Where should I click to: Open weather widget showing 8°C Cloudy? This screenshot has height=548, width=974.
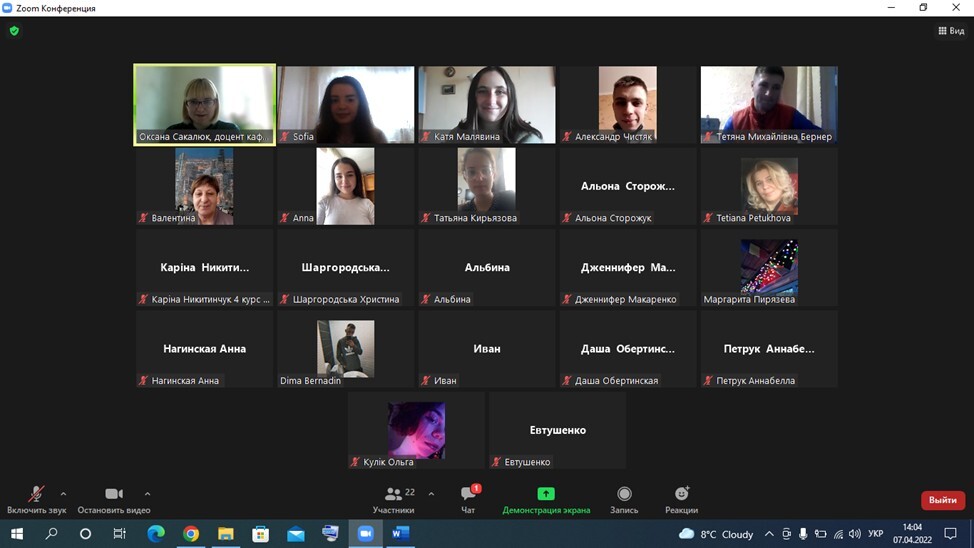(x=716, y=534)
